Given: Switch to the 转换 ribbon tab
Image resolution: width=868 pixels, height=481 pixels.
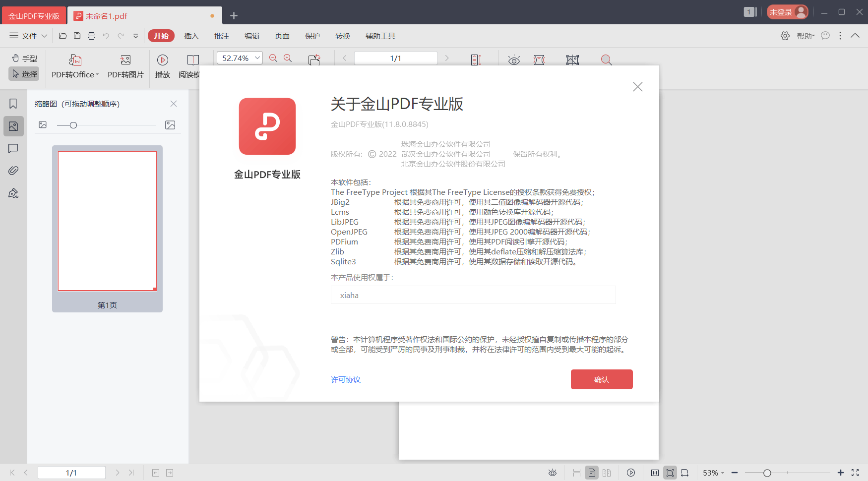Looking at the screenshot, I should tap(343, 36).
